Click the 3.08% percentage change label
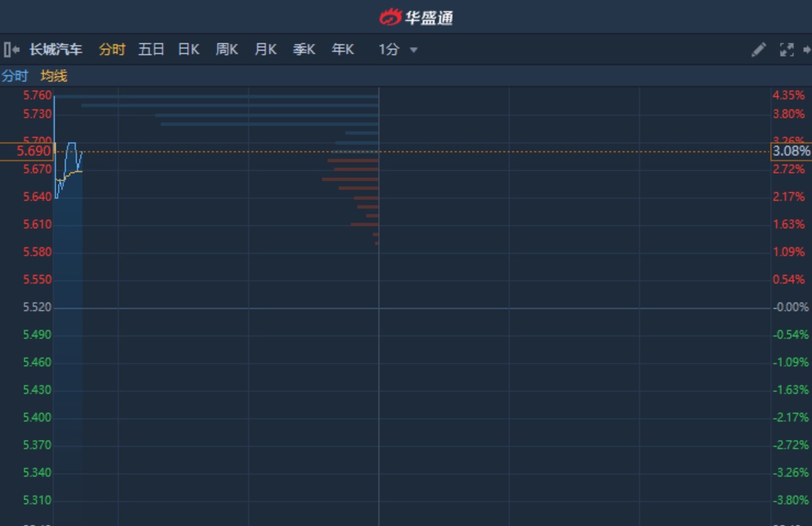812x526 pixels. click(x=791, y=152)
